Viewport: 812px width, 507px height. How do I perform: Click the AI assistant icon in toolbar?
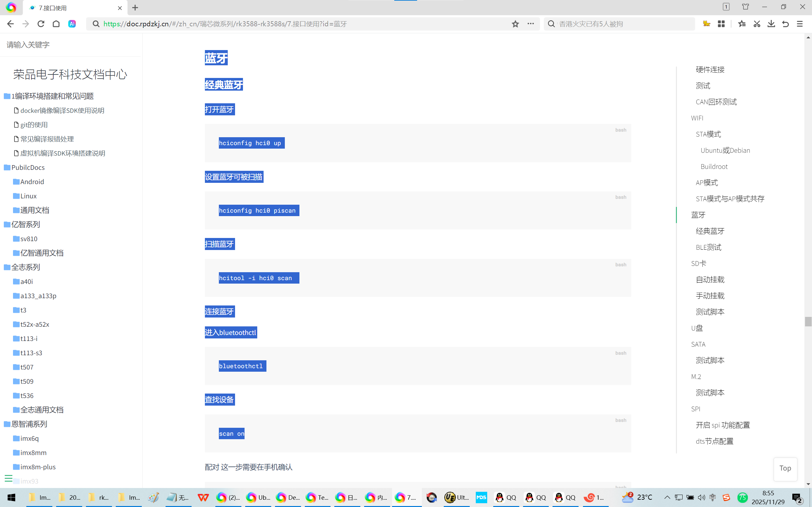(x=72, y=24)
